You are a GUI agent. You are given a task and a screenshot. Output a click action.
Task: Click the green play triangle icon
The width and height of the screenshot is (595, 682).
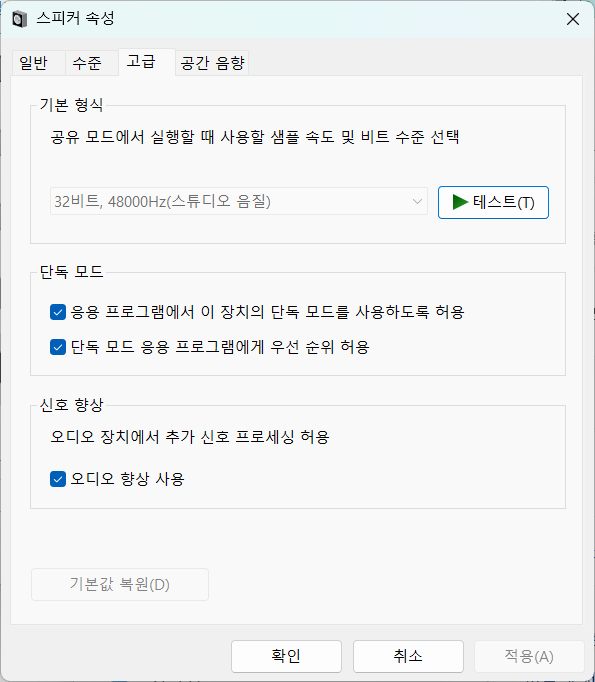click(460, 202)
